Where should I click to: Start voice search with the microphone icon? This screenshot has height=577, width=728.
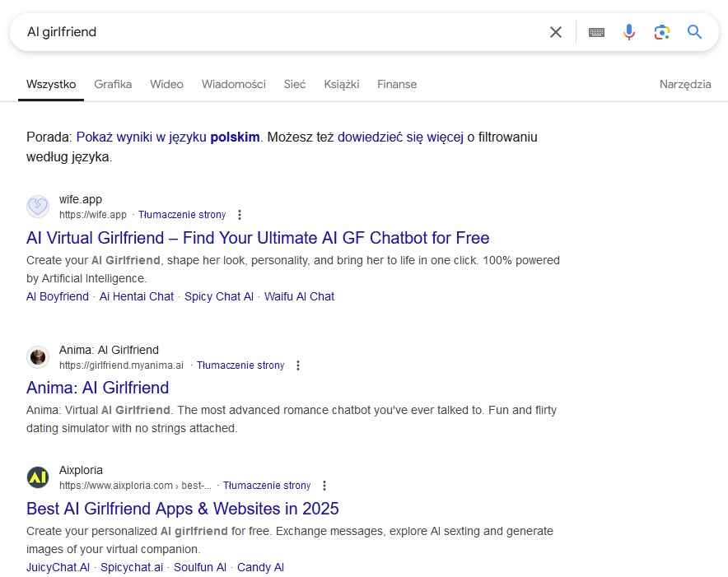tap(628, 32)
